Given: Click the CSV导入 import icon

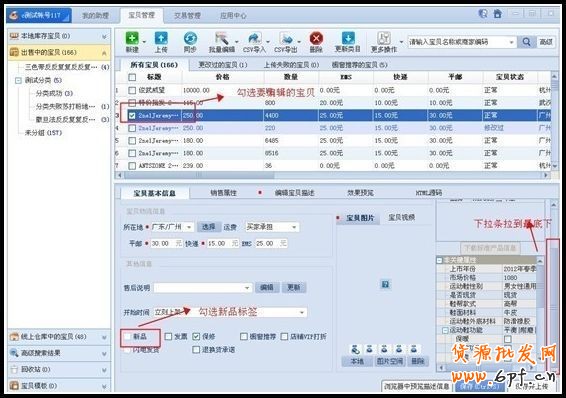Looking at the screenshot, I should point(254,38).
